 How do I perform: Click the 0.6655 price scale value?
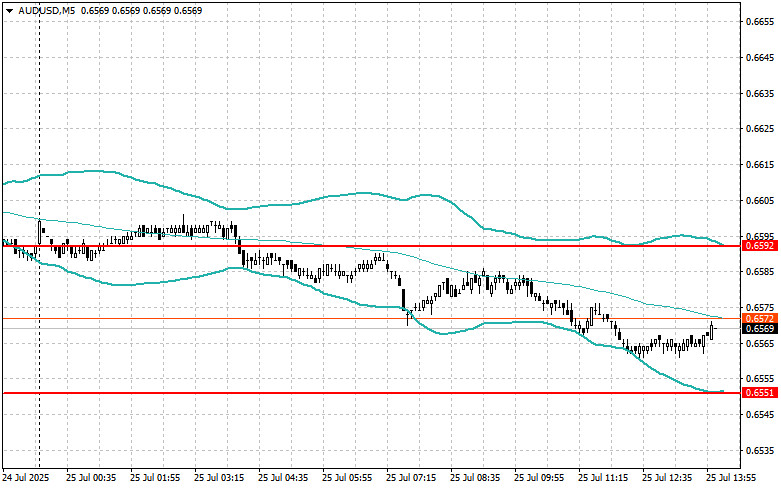tap(760, 21)
